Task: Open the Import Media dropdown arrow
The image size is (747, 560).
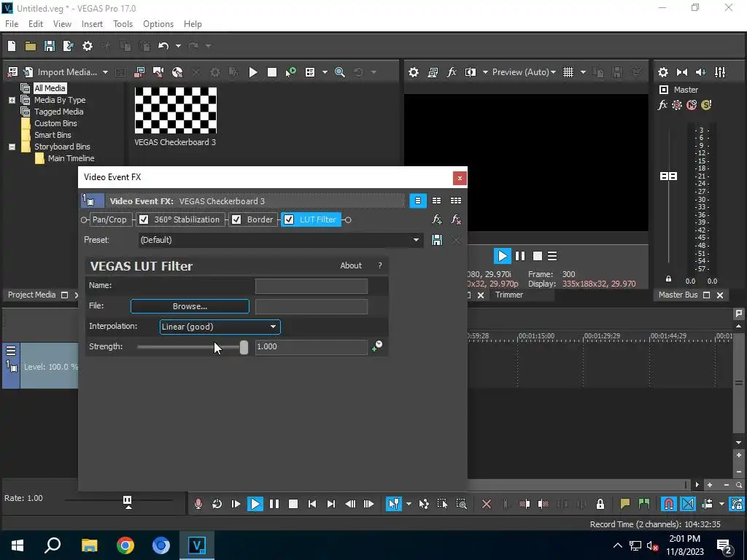Action: coord(105,72)
